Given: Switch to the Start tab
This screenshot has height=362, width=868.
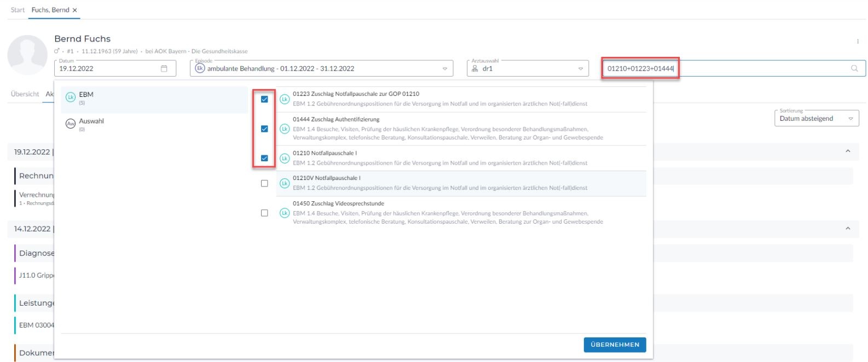Looking at the screenshot, I should coord(18,10).
